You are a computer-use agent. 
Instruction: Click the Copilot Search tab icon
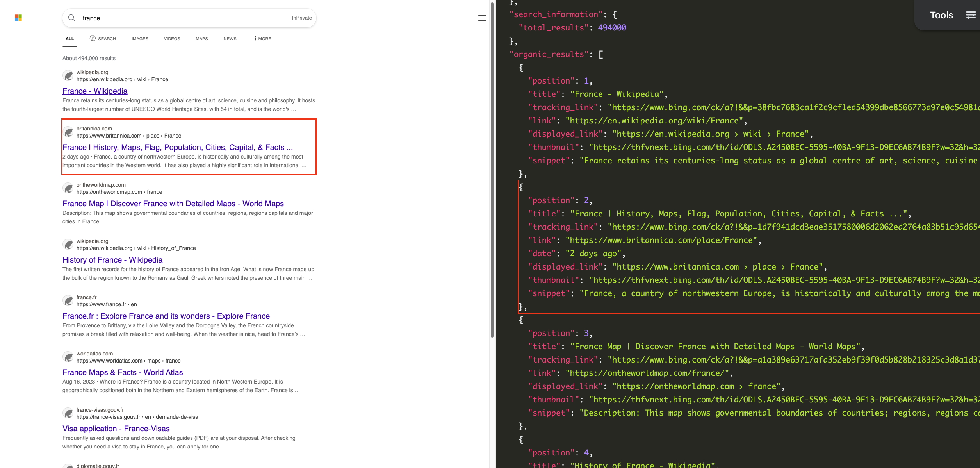click(x=93, y=38)
